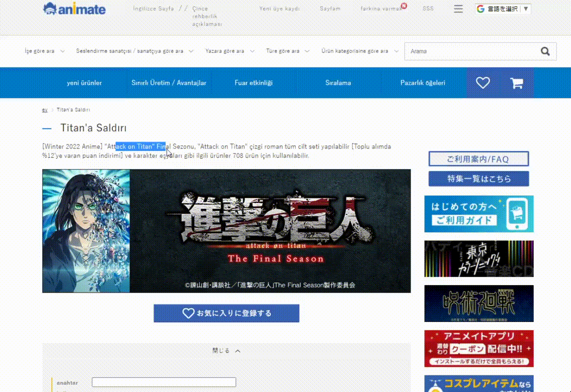Open favorites heart icon in blue bar
The height and width of the screenshot is (392, 571).
tap(483, 83)
